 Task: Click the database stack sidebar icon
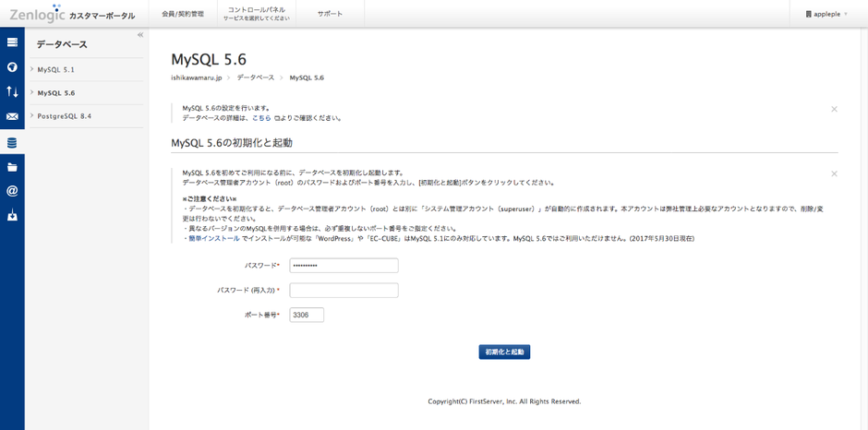tap(12, 143)
